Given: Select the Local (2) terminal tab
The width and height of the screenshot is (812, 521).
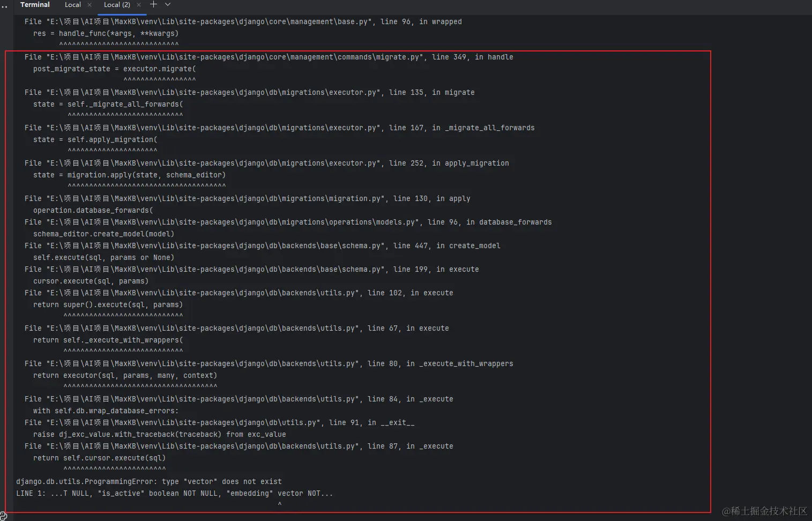Looking at the screenshot, I should point(117,5).
